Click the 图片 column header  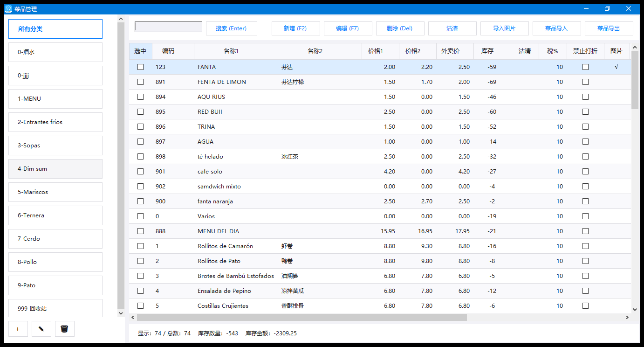coord(617,51)
